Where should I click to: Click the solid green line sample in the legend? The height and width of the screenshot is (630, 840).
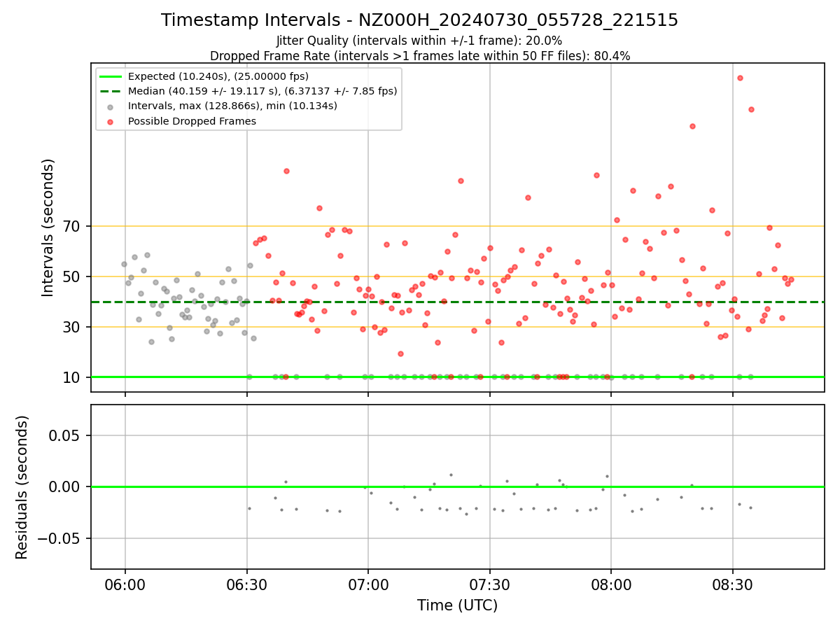[110, 77]
